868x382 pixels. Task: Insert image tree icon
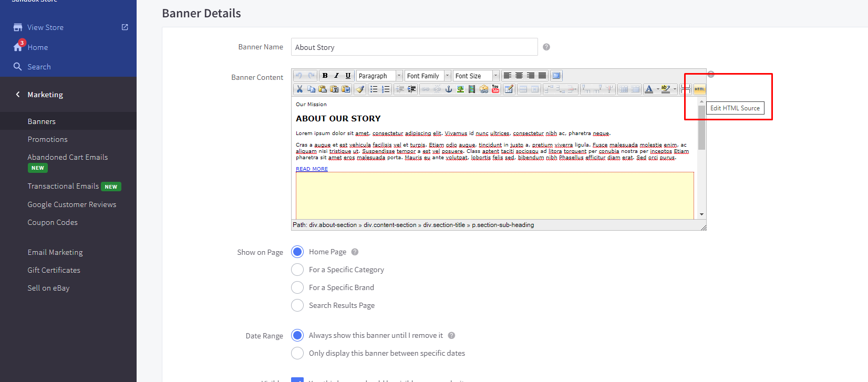pos(460,89)
